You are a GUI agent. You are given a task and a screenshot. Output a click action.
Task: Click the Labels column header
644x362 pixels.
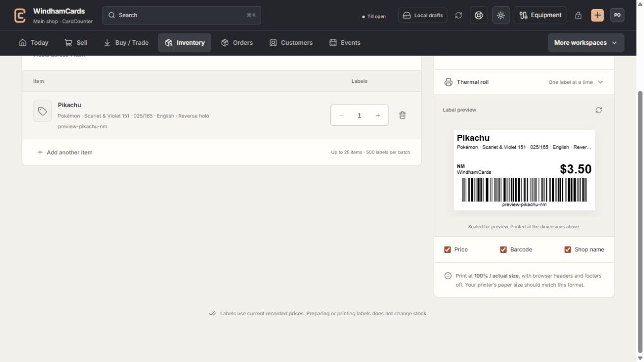tap(359, 81)
